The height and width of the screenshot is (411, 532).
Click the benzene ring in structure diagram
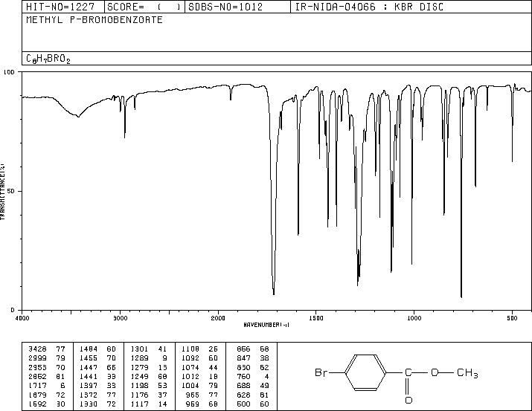(366, 372)
